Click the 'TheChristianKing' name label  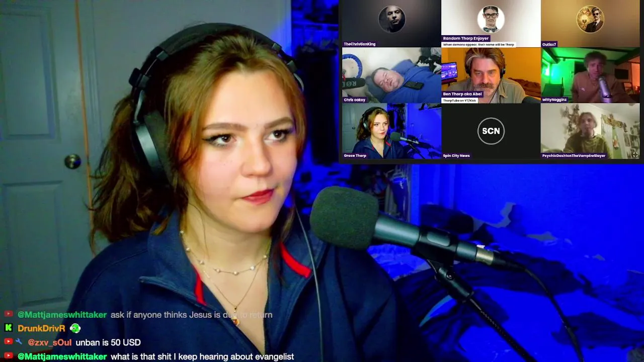point(359,44)
